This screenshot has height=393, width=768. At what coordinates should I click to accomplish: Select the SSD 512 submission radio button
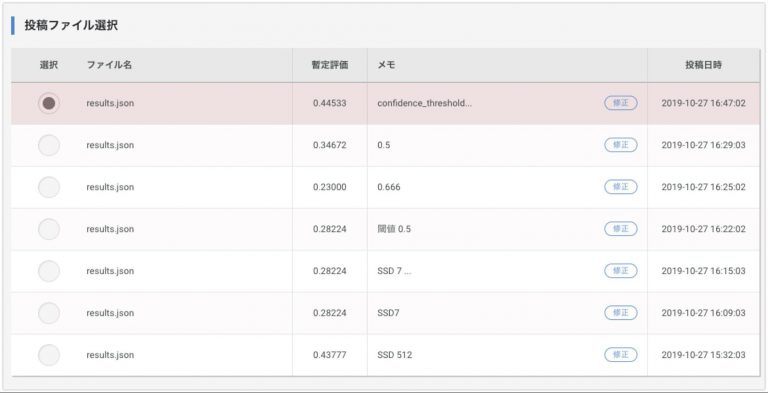(x=49, y=355)
